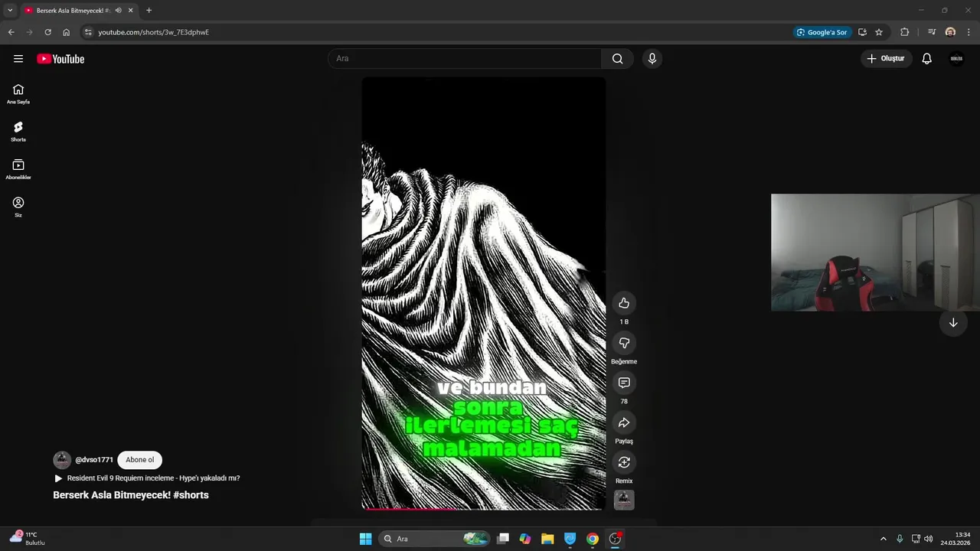Screen dimensions: 980x551
Task: Open the comments showing 78
Action: point(624,383)
